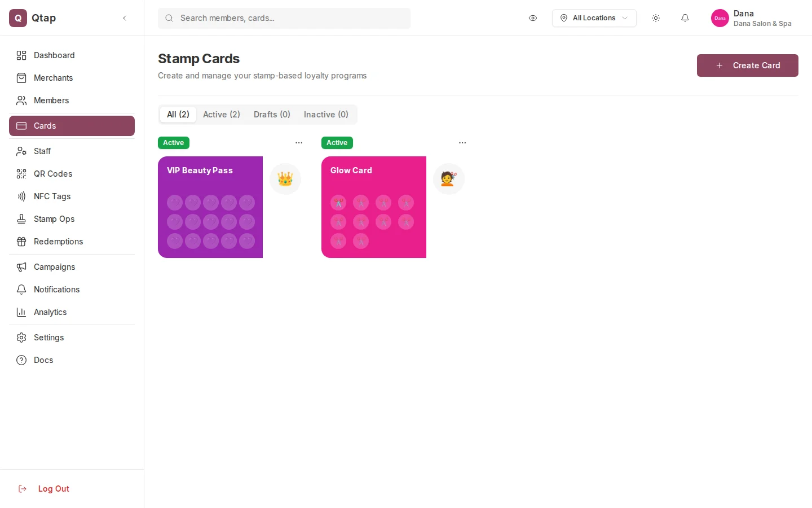
Task: Click the crown emoji icon
Action: click(x=285, y=179)
